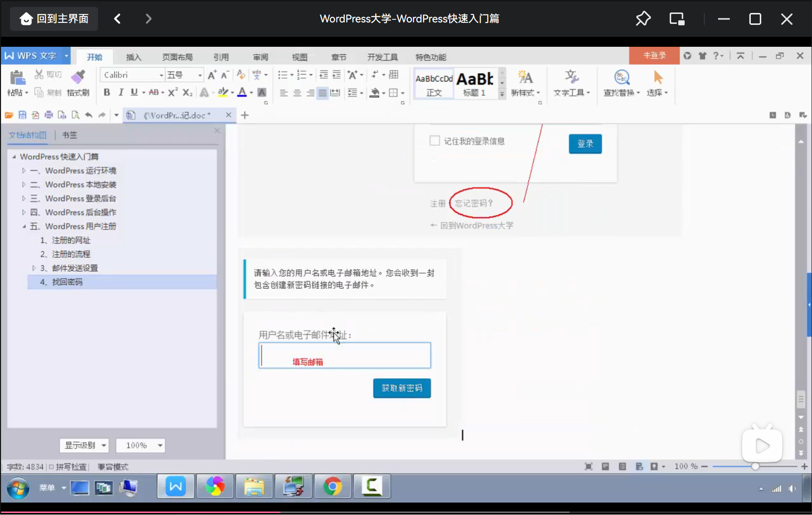The width and height of the screenshot is (812, 515).
Task: Click the bullet list icon
Action: (x=283, y=75)
